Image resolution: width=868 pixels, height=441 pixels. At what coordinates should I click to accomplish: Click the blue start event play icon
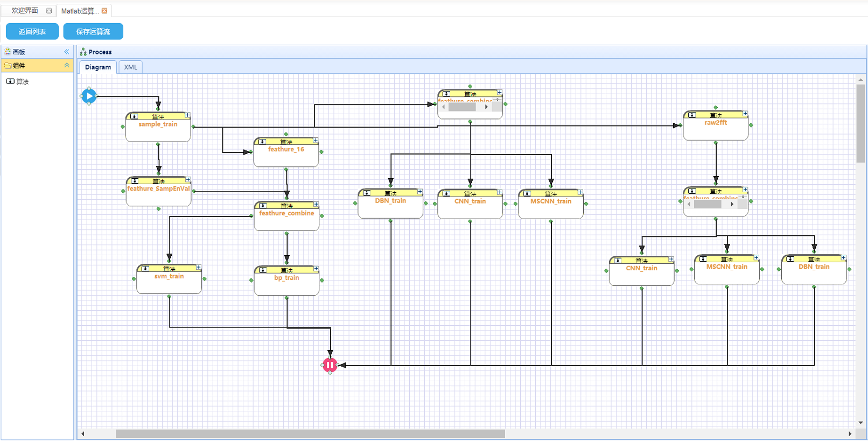pyautogui.click(x=89, y=96)
